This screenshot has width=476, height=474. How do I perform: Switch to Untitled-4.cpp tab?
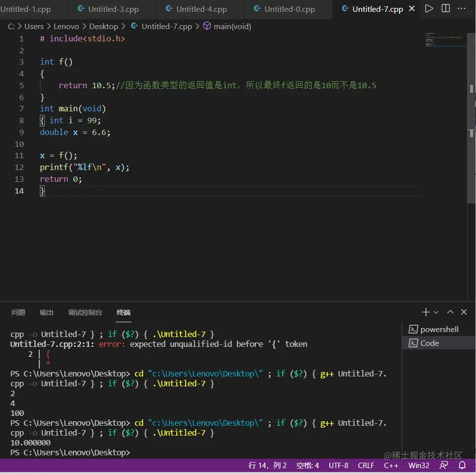(x=200, y=9)
